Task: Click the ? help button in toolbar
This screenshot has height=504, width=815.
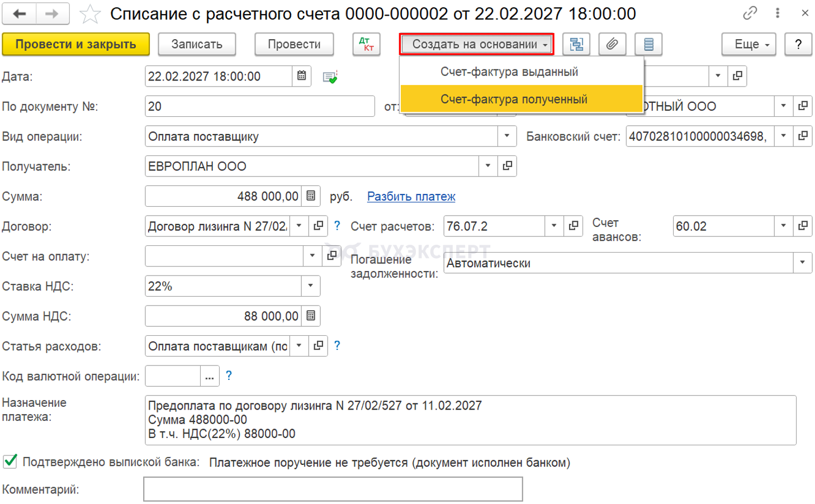Action: 798,44
